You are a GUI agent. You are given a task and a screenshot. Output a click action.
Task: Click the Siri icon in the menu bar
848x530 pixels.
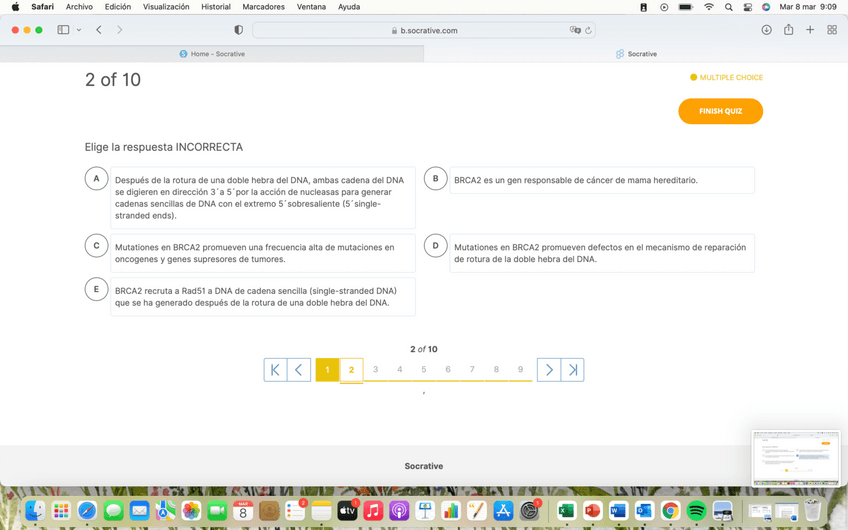(766, 7)
